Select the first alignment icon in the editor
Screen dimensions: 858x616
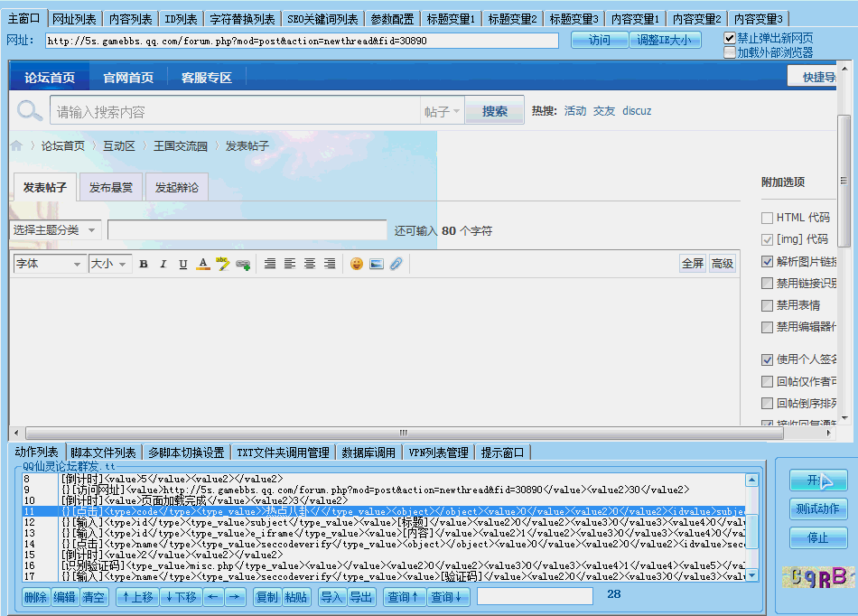click(x=270, y=264)
